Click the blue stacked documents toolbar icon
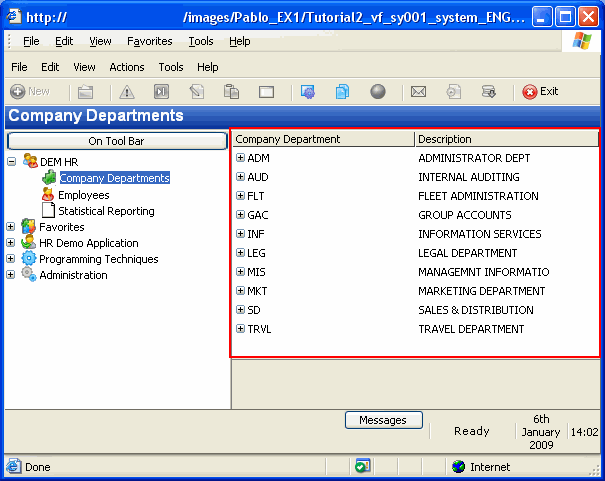This screenshot has height=481, width=605. point(342,92)
